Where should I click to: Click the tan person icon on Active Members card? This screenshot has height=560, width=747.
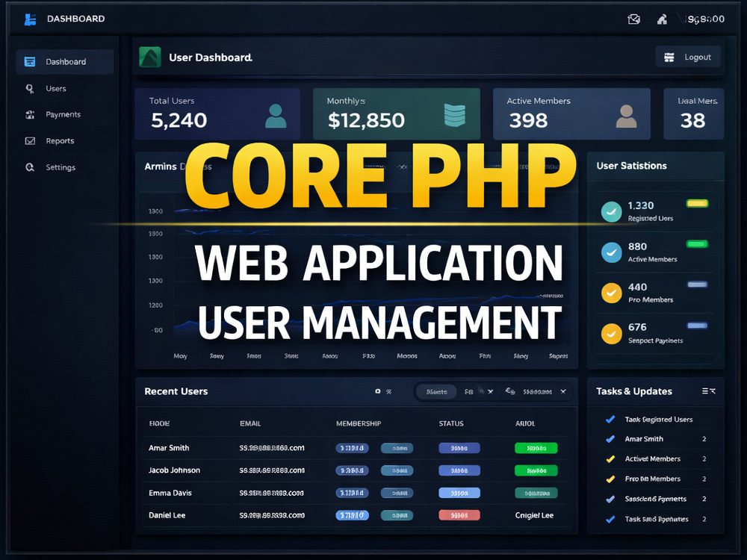click(626, 116)
